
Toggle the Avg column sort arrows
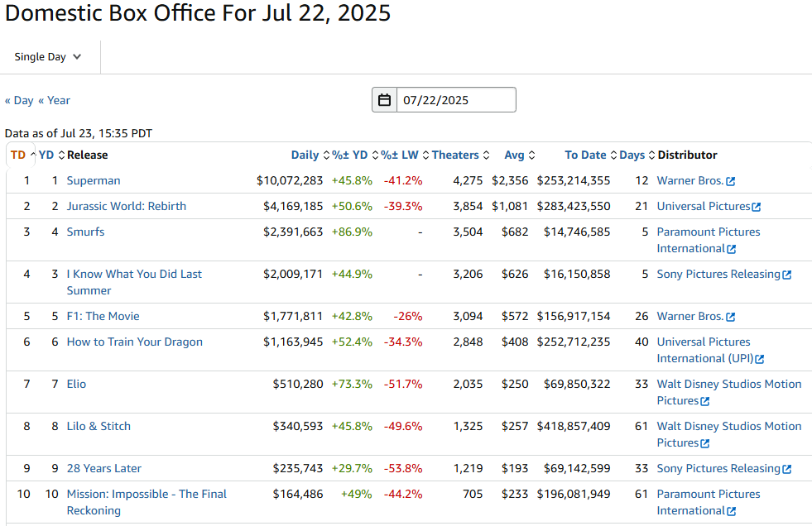click(532, 155)
